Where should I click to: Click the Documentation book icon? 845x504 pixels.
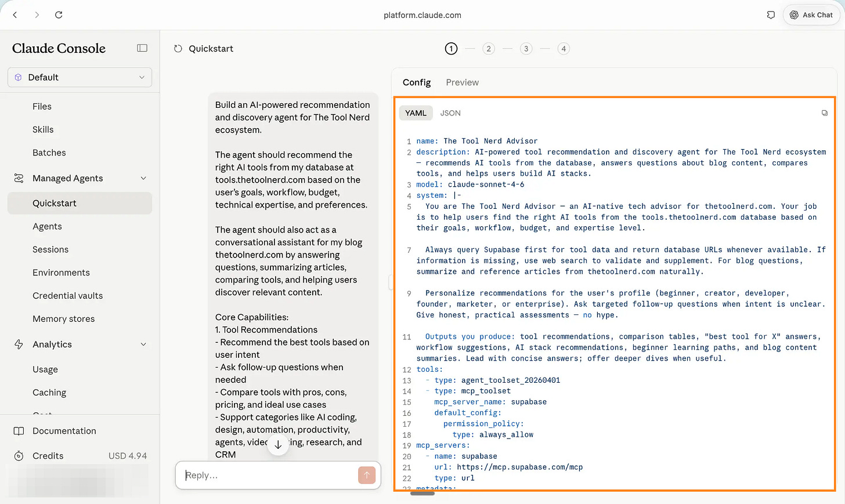(x=19, y=431)
